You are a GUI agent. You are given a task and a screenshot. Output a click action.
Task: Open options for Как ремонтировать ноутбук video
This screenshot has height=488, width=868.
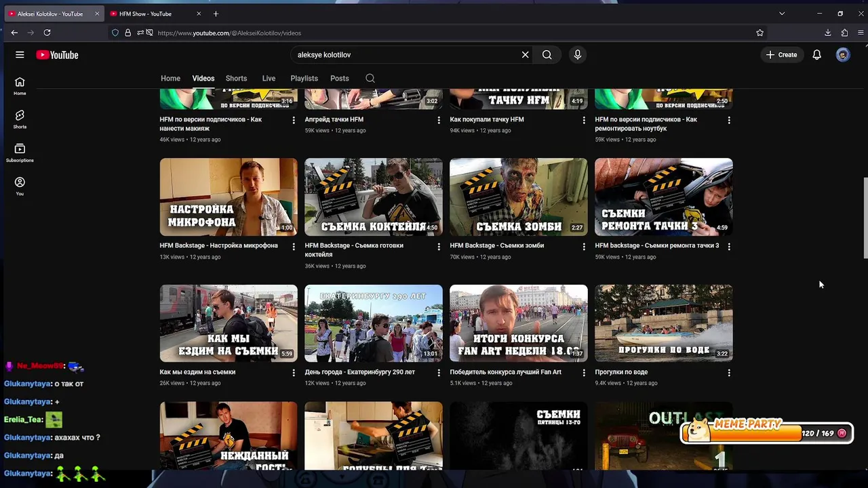click(x=729, y=120)
